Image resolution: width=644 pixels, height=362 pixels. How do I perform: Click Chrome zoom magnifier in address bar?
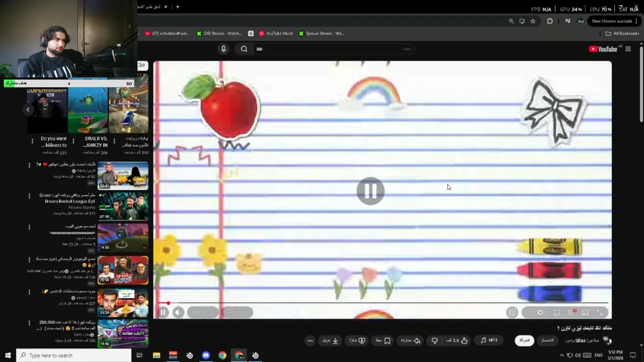[511, 21]
